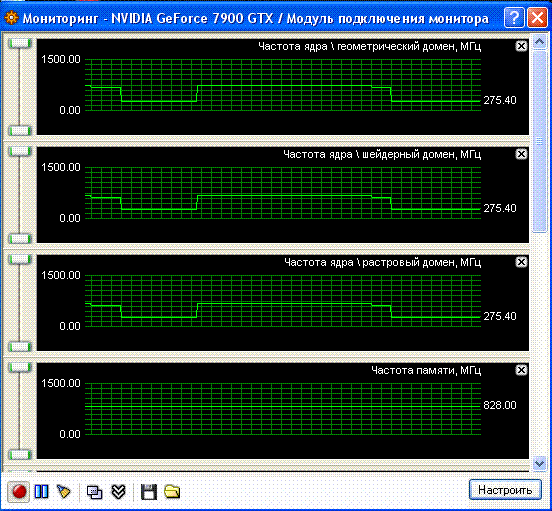
Task: Click the double down-arrow toolbar icon
Action: pyautogui.click(x=118, y=492)
